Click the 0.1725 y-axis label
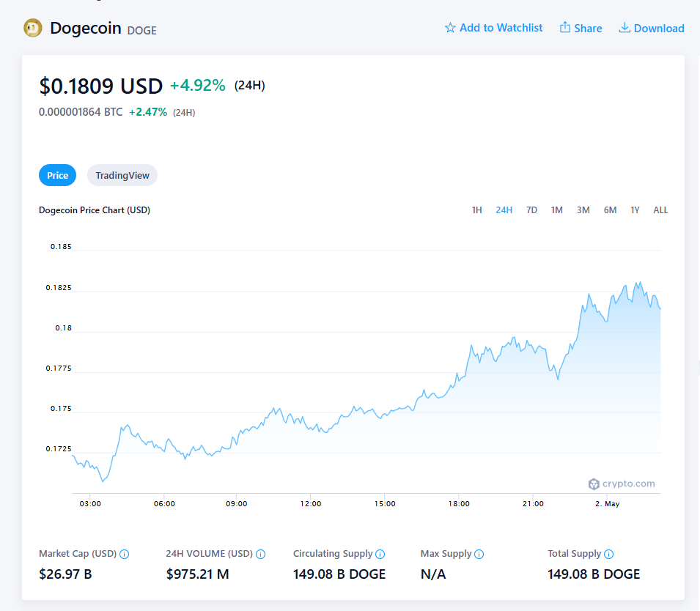 pyautogui.click(x=59, y=448)
